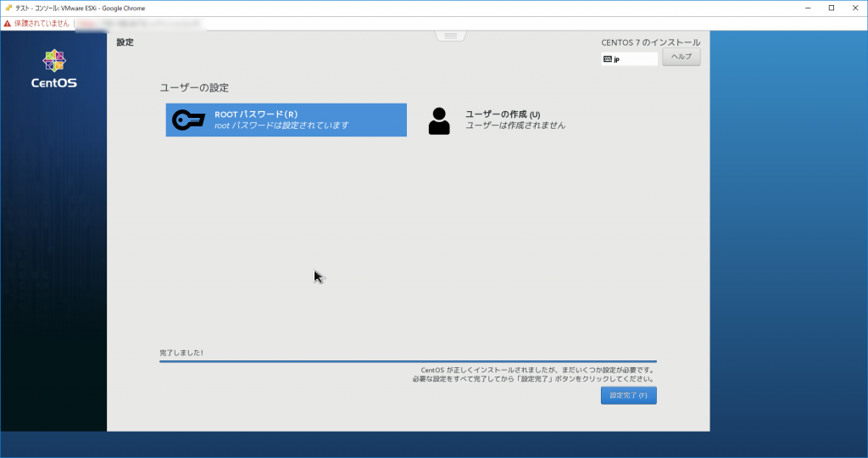Open the jp keyboard layout selector
Viewport: 868px width, 458px height.
click(x=630, y=59)
